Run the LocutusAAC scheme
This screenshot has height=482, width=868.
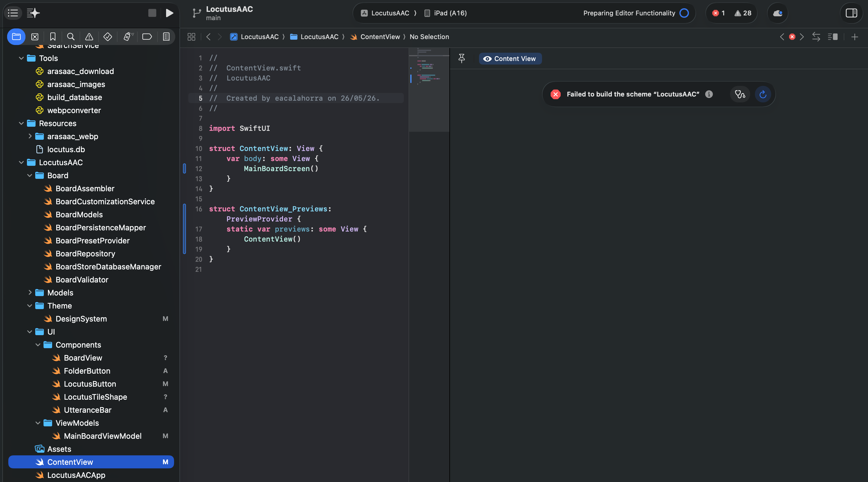[x=170, y=13]
